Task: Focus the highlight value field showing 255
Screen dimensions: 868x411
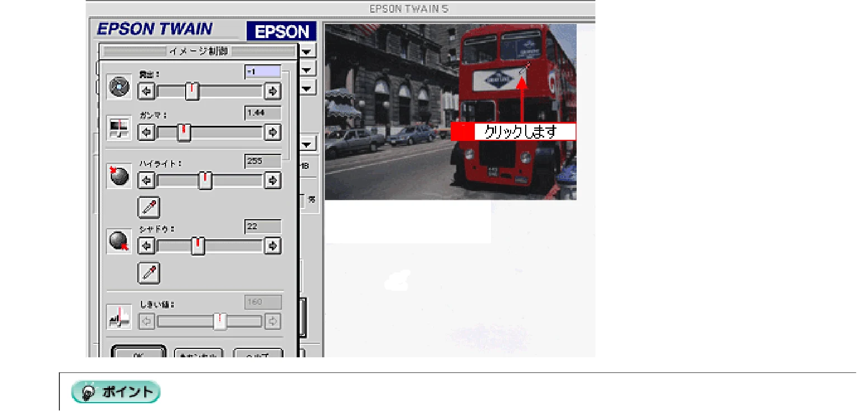Action: tap(263, 161)
